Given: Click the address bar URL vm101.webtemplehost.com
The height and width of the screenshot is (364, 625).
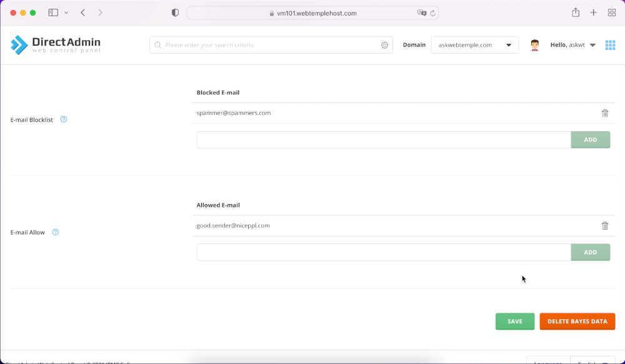Looking at the screenshot, I should tap(316, 13).
